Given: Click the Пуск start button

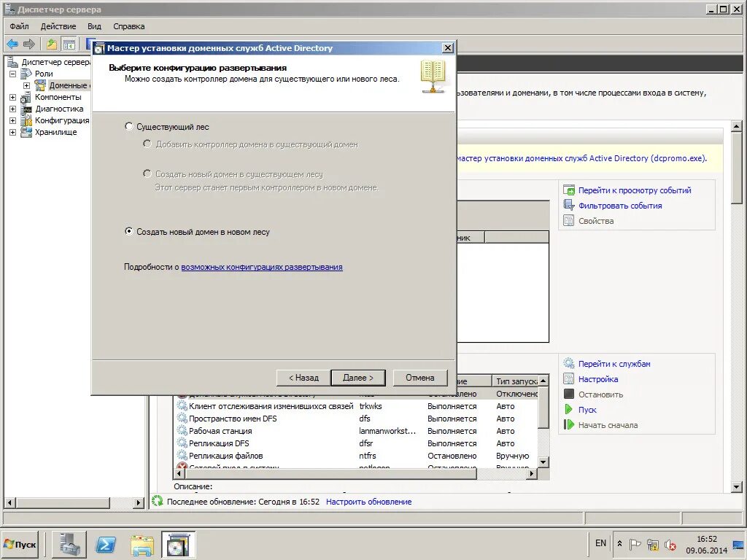Looking at the screenshot, I should point(20,544).
